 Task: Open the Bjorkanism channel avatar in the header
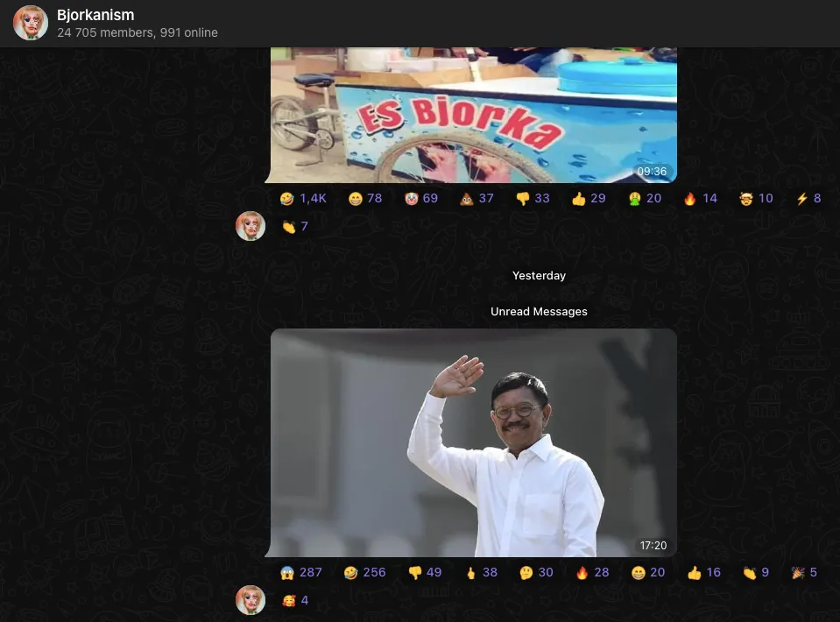[31, 24]
